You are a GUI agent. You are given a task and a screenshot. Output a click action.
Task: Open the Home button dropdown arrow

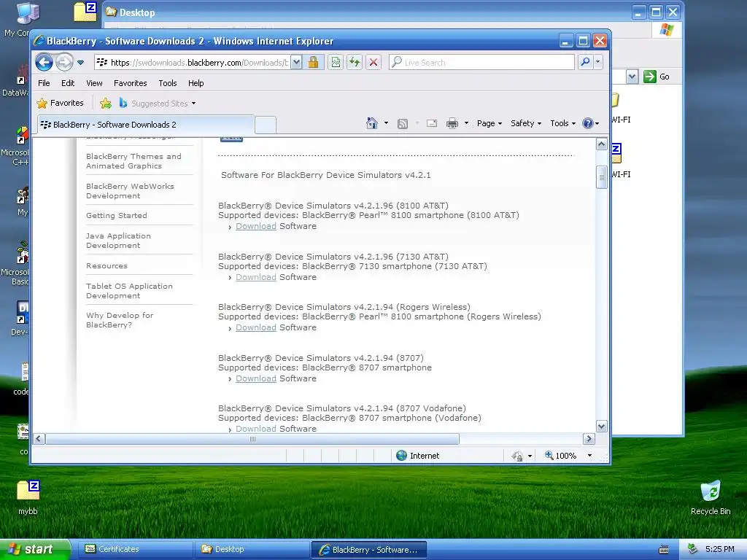(386, 123)
